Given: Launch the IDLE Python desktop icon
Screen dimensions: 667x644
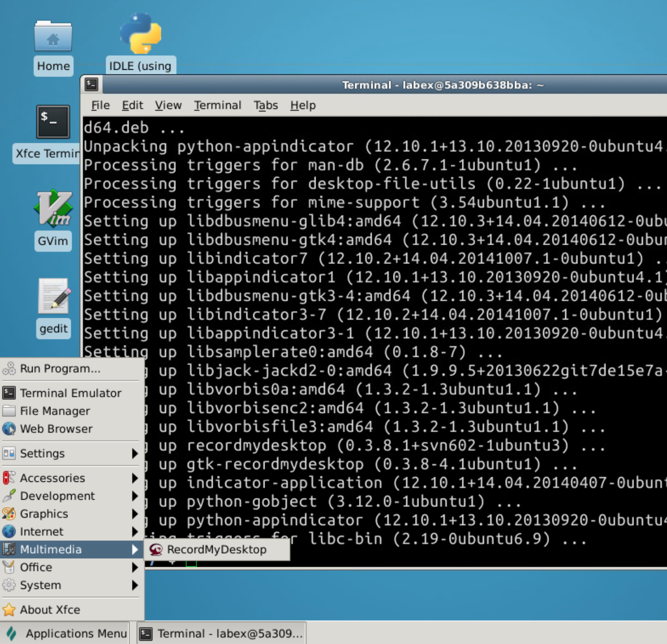Looking at the screenshot, I should click(140, 34).
